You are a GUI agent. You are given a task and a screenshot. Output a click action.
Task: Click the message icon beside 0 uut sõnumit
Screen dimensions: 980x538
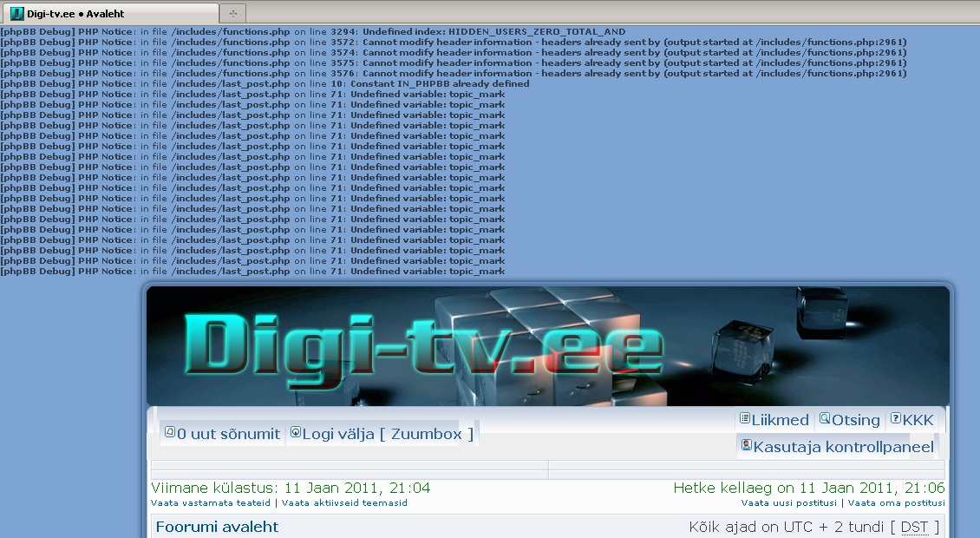[x=170, y=432]
